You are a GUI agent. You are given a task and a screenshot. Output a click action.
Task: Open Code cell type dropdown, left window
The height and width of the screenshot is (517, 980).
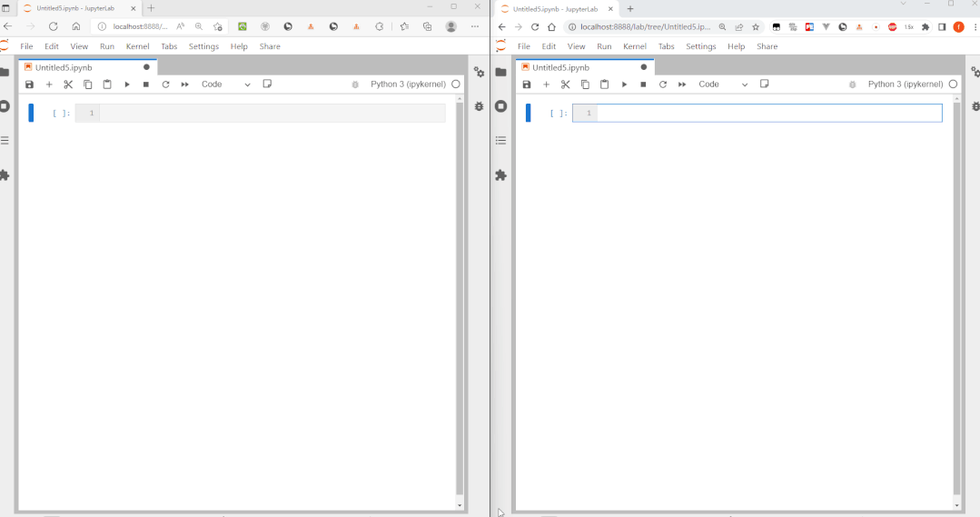225,85
